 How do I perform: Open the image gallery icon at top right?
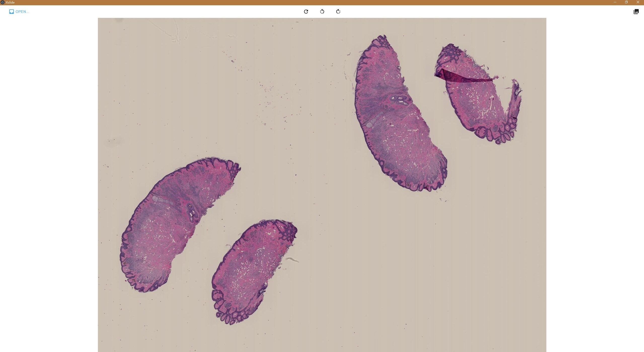coord(636,12)
